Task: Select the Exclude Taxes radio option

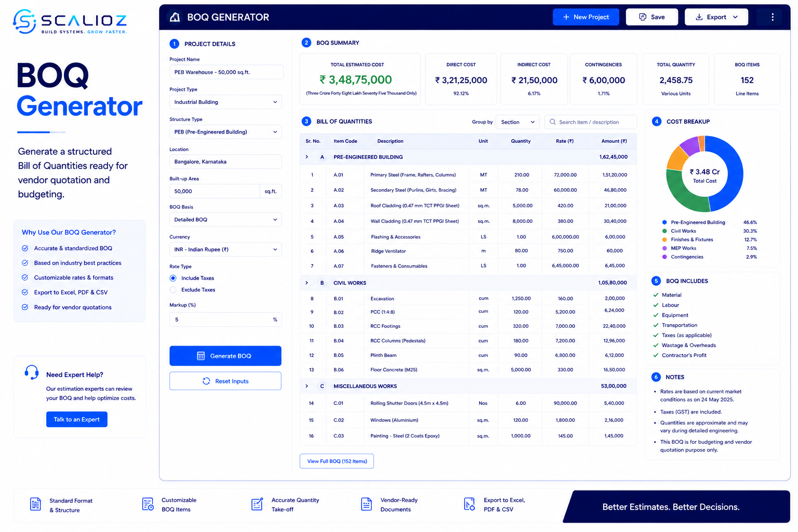Action: [173, 290]
